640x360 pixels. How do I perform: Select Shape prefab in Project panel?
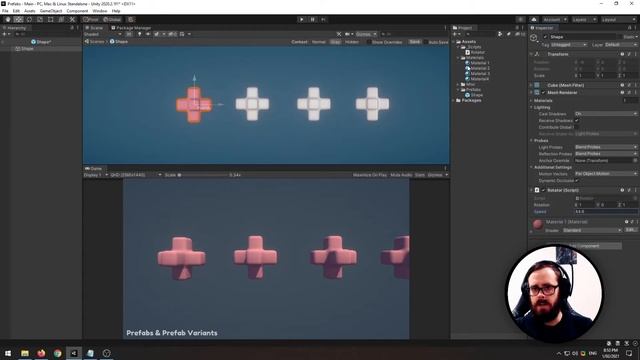(474, 95)
